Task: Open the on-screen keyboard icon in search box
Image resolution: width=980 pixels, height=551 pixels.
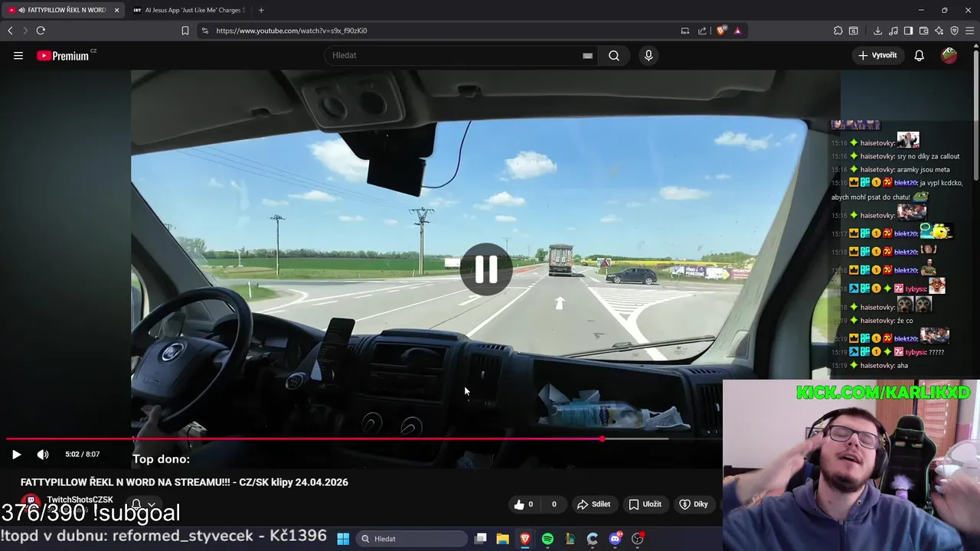Action: coord(587,55)
